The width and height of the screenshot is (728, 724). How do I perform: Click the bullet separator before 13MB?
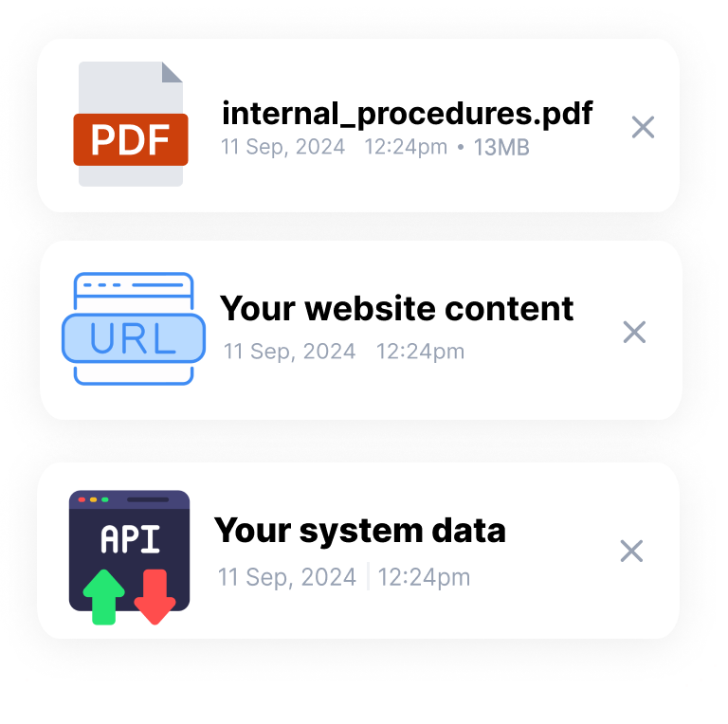tap(461, 148)
